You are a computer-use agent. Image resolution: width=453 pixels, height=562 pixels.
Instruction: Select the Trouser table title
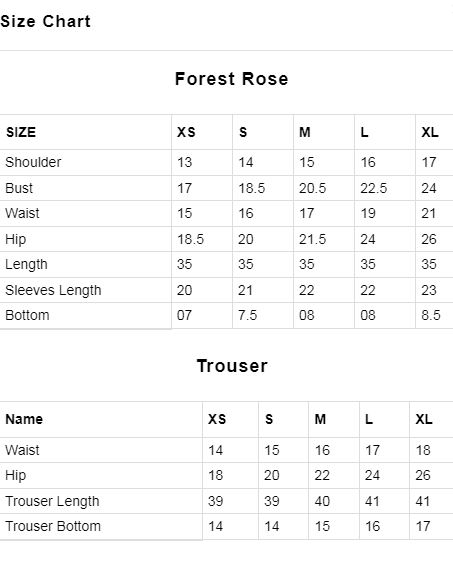pos(232,366)
